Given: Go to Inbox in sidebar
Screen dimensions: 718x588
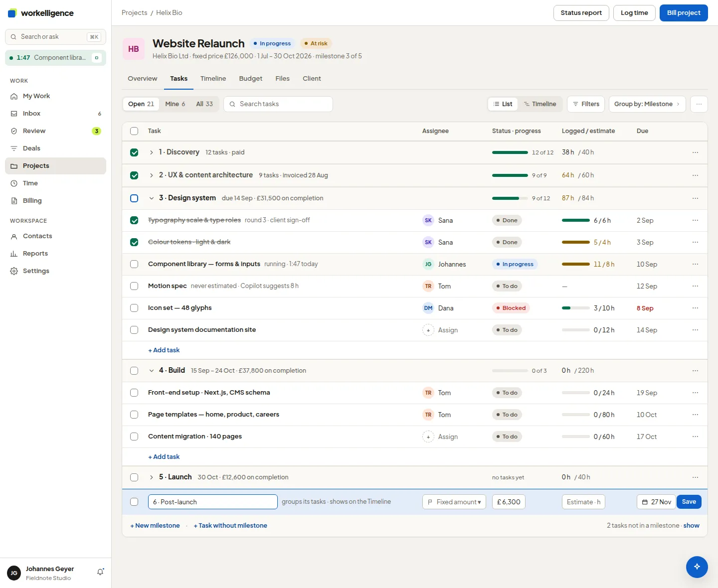Looking at the screenshot, I should pyautogui.click(x=55, y=114).
